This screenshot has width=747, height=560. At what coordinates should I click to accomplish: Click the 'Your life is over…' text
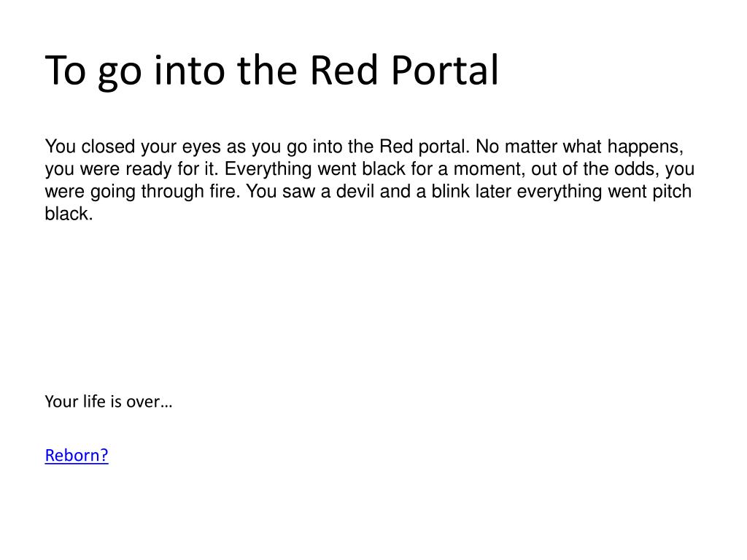(108, 402)
